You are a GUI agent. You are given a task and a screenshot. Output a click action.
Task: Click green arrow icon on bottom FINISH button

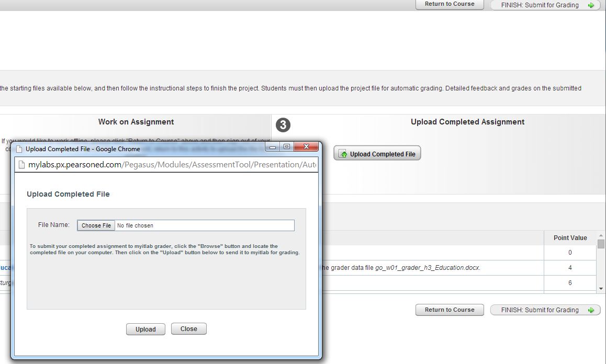pos(591,310)
